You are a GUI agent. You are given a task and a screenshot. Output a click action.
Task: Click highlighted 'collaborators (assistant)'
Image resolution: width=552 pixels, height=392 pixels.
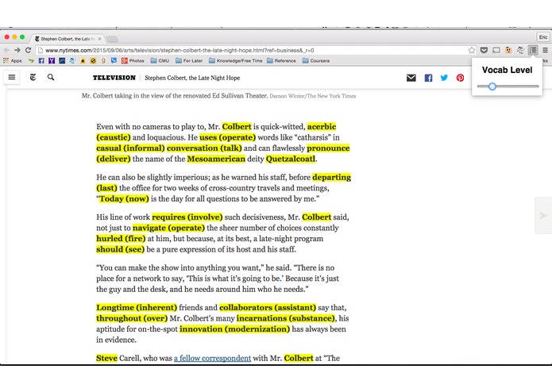coord(268,308)
